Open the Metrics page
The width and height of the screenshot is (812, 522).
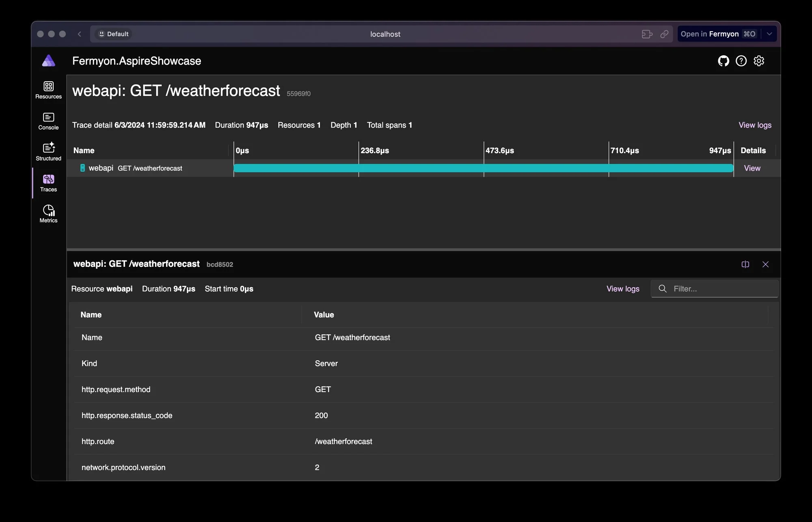[x=48, y=214]
